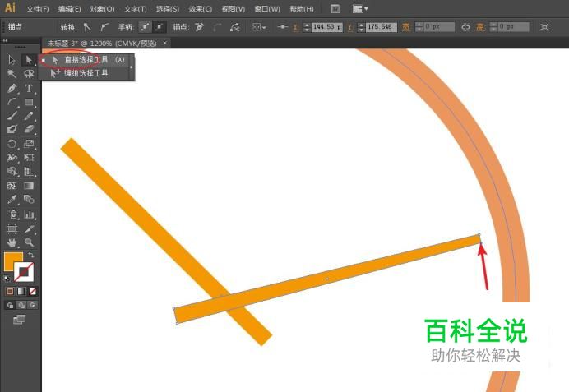Screen dimensions: 569x392
Task: Open the 帮助(H) menu
Action: click(x=302, y=9)
